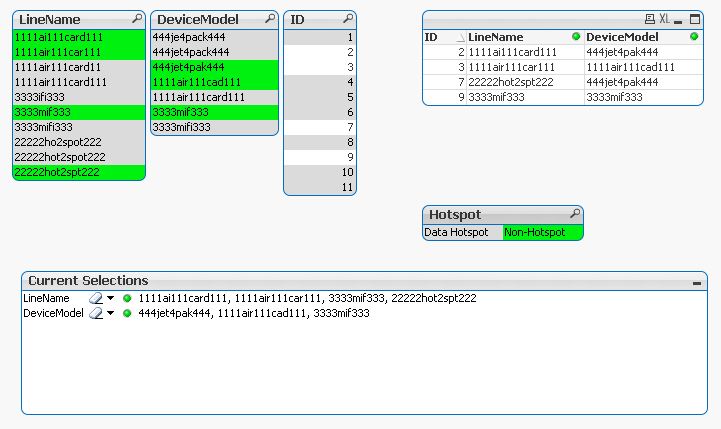Select value 8 in the ID list
The width and height of the screenshot is (721, 429).
(x=320, y=142)
